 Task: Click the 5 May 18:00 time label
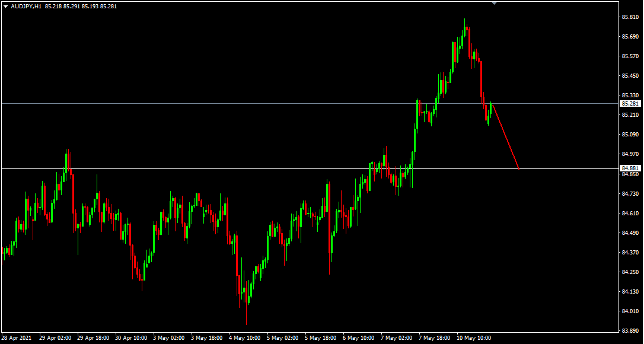(321, 338)
